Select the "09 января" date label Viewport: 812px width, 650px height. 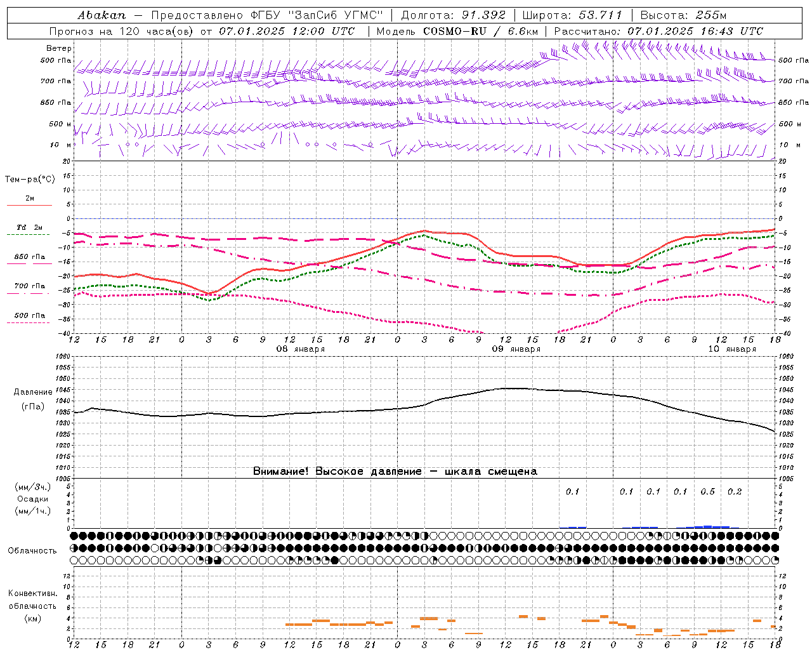pos(516,349)
